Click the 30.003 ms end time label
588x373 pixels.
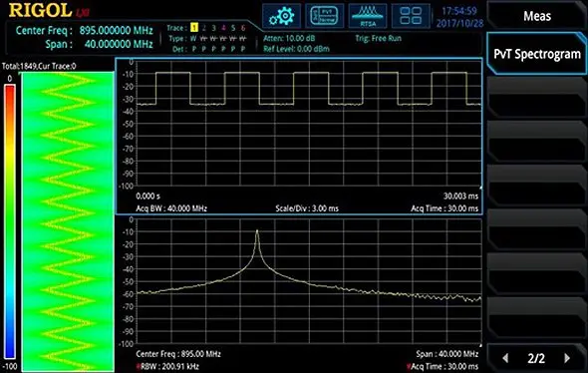coord(460,195)
